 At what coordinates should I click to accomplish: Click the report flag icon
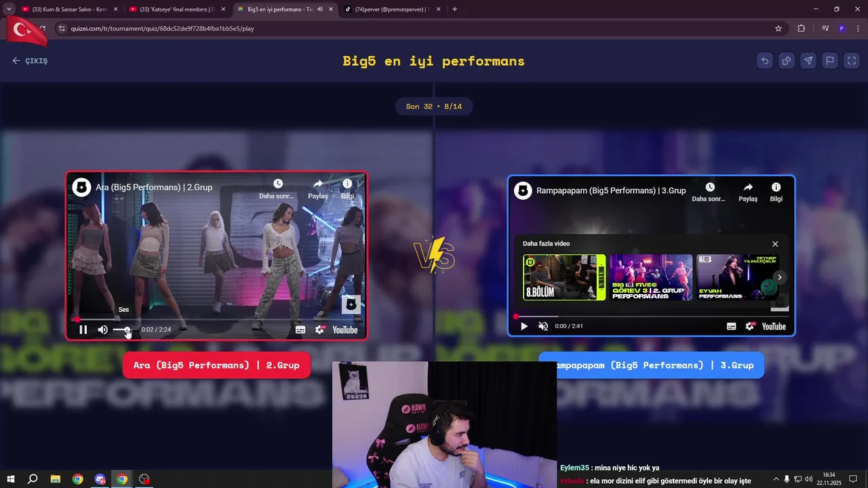click(x=830, y=60)
